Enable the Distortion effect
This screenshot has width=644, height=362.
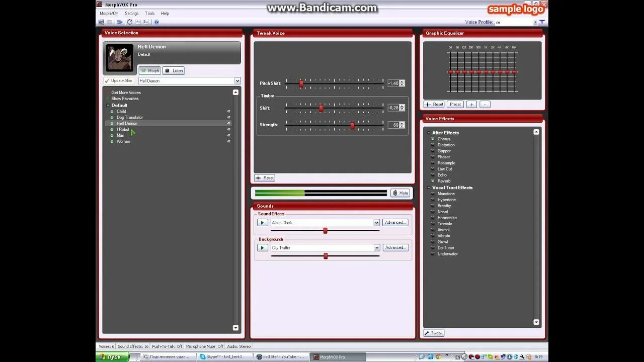point(446,145)
